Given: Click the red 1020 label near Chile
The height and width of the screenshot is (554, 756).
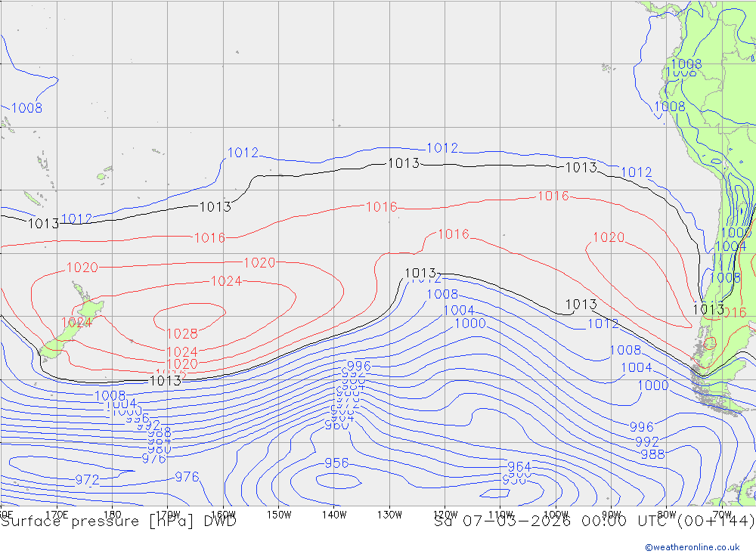Looking at the screenshot, I should 609,237.
